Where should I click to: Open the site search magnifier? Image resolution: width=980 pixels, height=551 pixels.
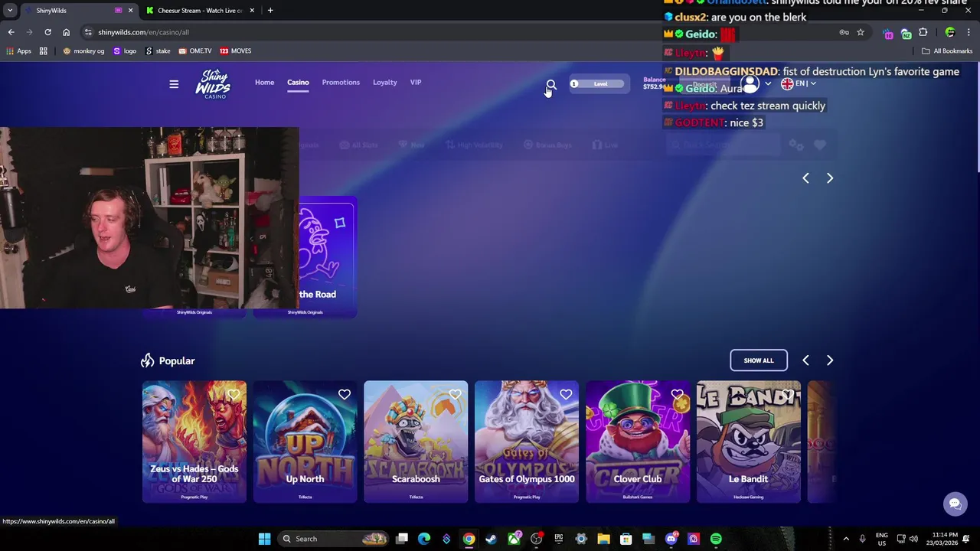(551, 83)
